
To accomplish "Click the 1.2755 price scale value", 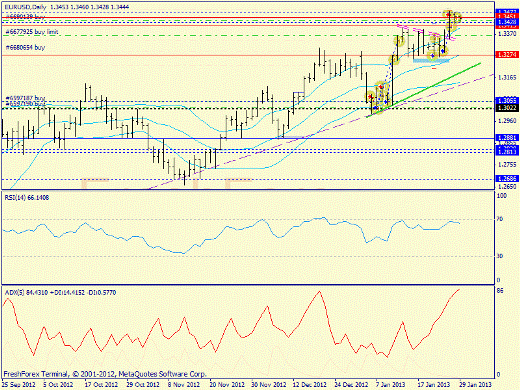I will click(x=507, y=164).
